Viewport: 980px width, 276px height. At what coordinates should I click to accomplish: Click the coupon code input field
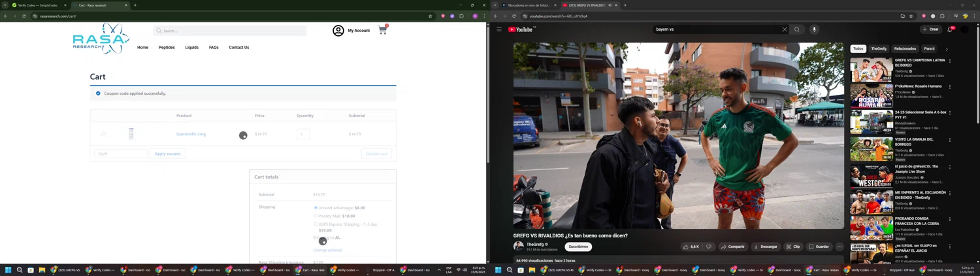[x=121, y=154]
